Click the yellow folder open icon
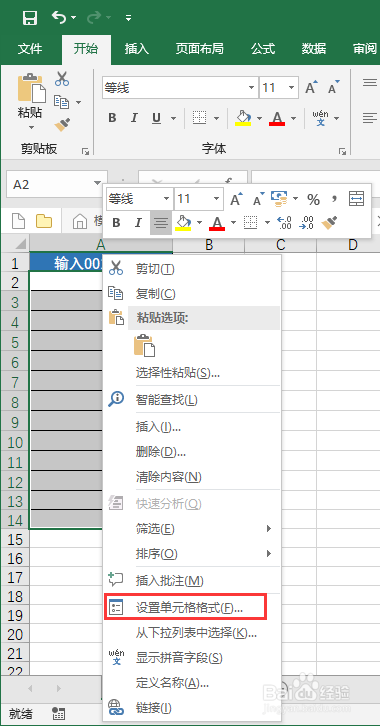The image size is (380, 726). [44, 222]
